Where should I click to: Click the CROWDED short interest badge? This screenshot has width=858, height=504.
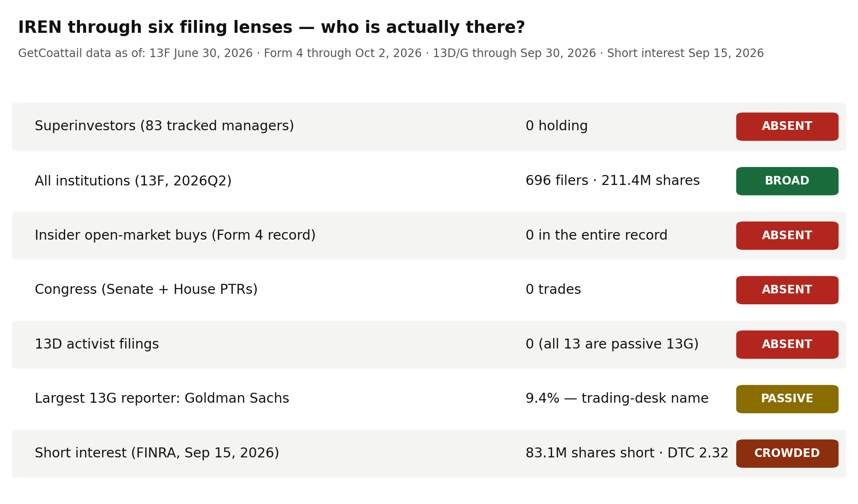pyautogui.click(x=787, y=454)
